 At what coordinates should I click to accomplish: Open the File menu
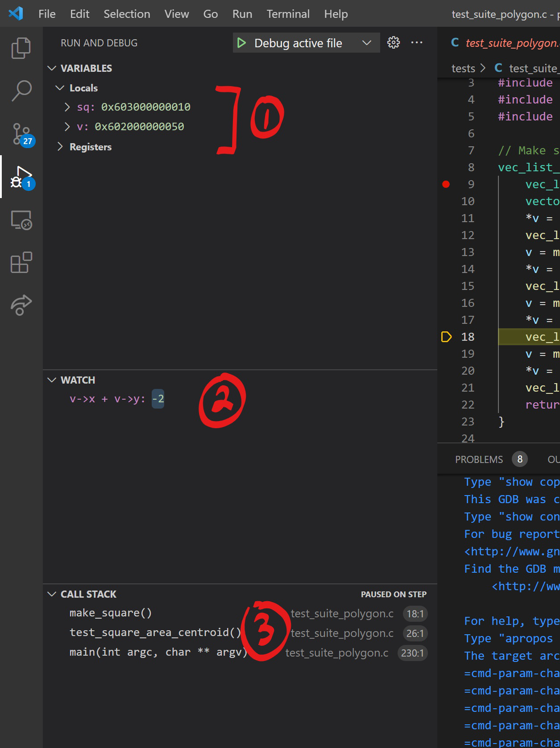click(47, 14)
